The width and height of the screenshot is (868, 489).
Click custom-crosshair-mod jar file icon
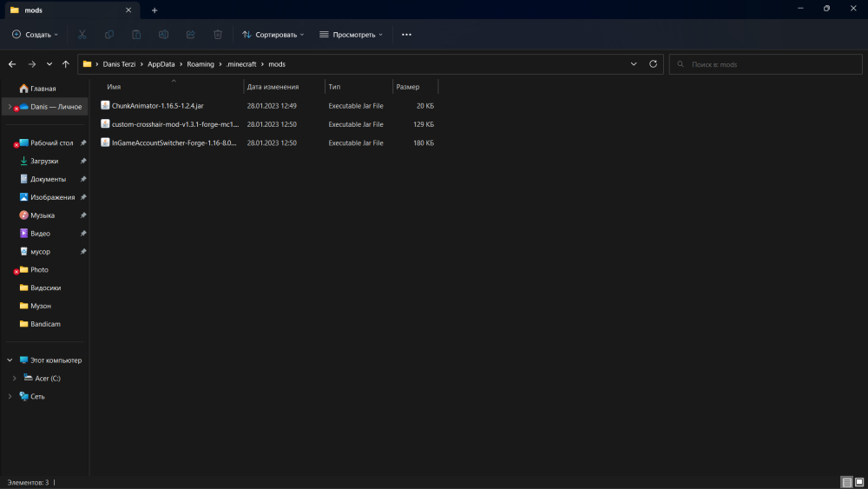pos(105,123)
